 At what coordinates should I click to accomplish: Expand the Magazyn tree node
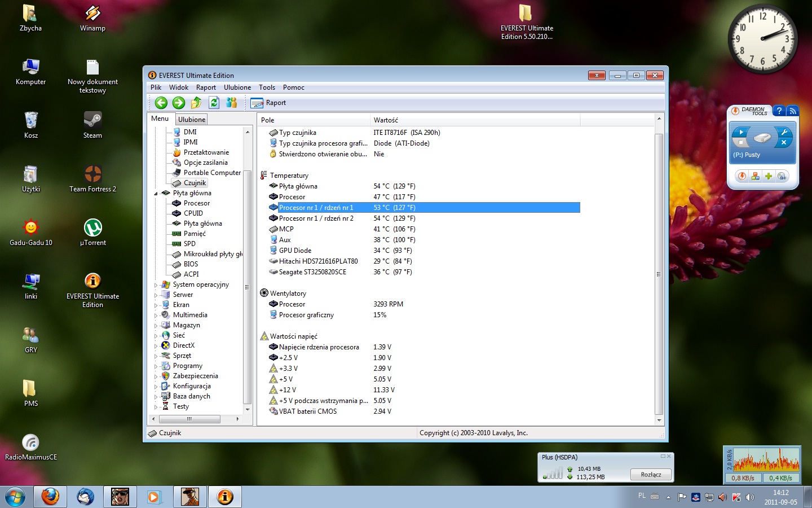point(156,326)
